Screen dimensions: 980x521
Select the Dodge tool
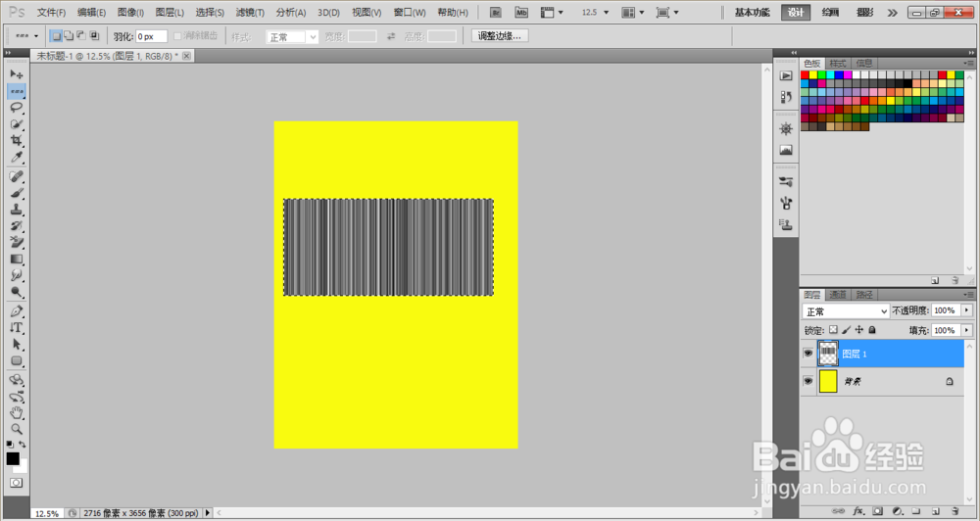point(17,292)
